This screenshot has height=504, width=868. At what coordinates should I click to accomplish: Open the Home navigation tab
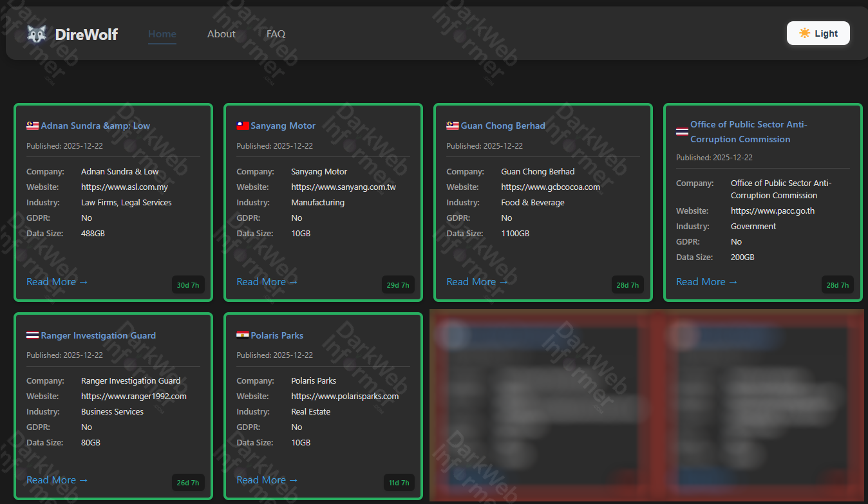point(162,34)
